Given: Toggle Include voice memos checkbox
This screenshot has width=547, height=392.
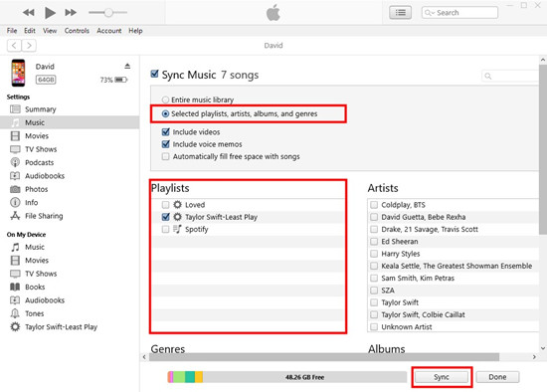Looking at the screenshot, I should pyautogui.click(x=166, y=144).
